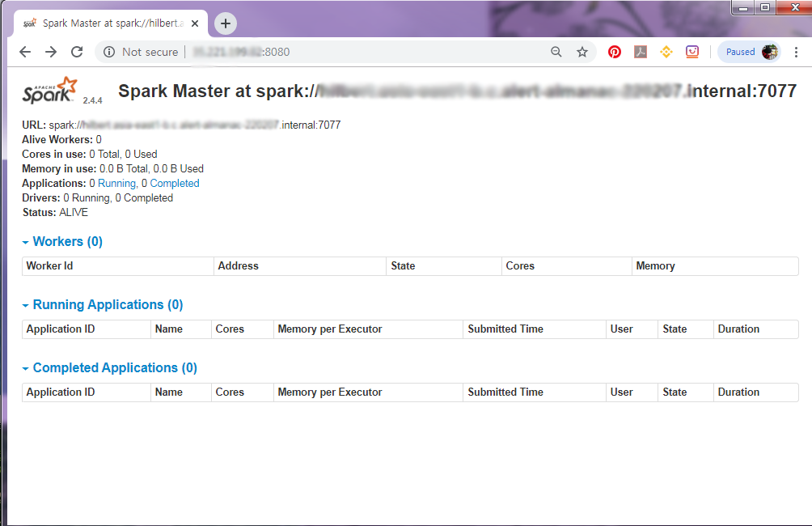Open the Chrome three-dot menu
The height and width of the screenshot is (526, 812).
click(796, 52)
